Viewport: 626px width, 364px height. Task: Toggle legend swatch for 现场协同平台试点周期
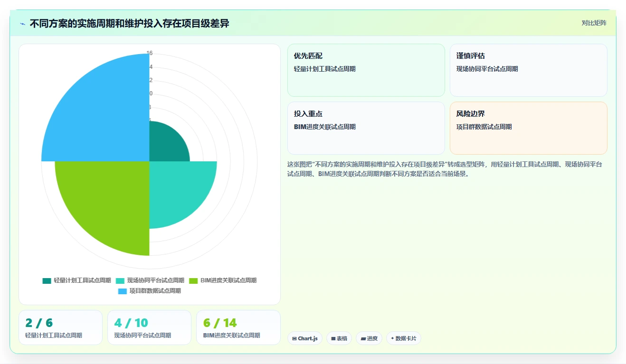point(120,280)
